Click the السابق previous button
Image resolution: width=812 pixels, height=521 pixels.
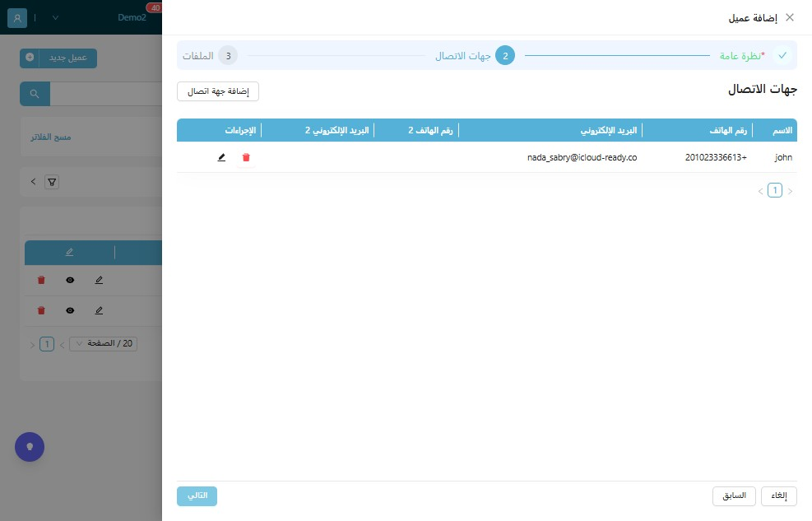tap(735, 496)
